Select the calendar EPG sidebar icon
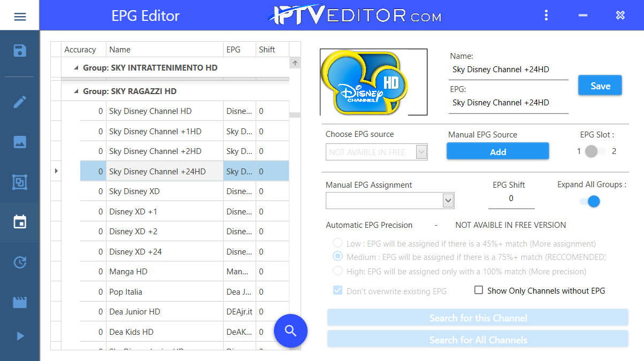Viewport: 644px width, 361px height. point(20,221)
